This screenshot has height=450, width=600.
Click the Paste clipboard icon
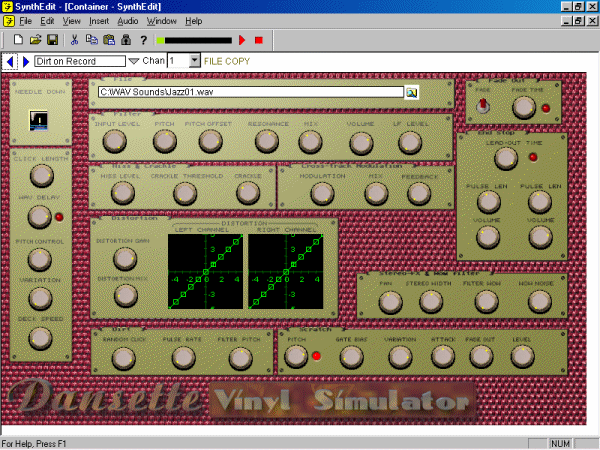tap(108, 40)
